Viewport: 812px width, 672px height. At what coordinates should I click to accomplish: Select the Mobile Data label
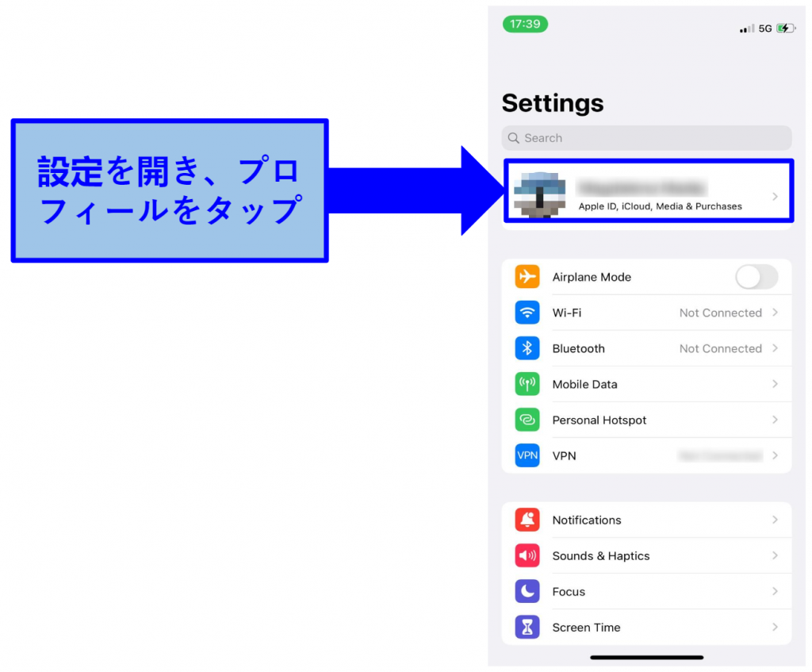click(584, 385)
